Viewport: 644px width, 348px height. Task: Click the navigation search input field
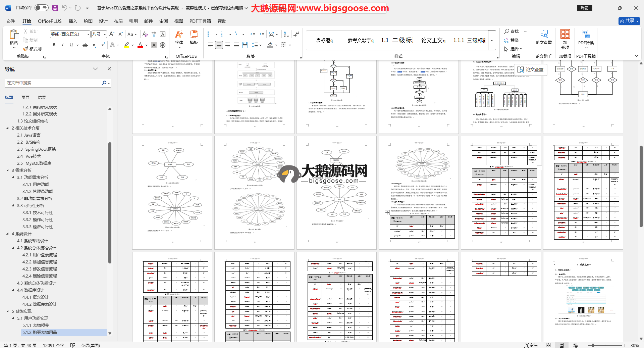tap(54, 83)
